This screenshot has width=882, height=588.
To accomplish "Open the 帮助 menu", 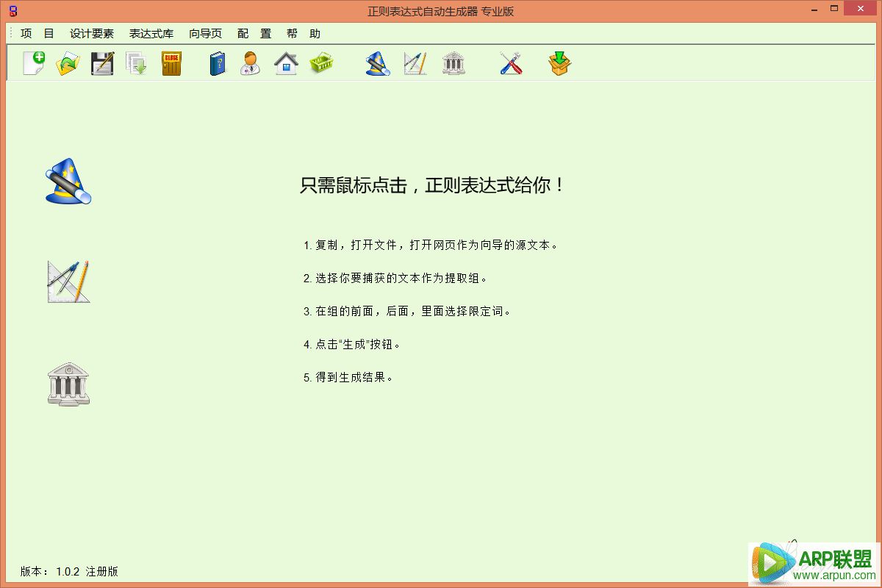I will pos(304,34).
